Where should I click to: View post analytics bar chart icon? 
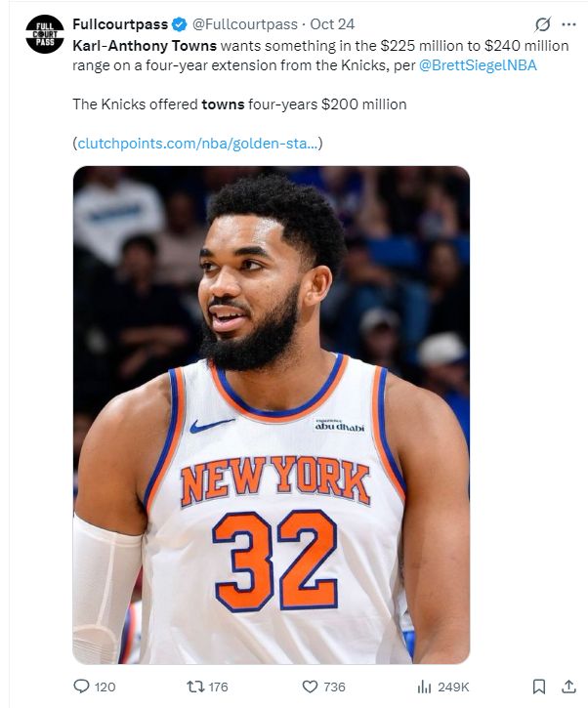click(424, 687)
